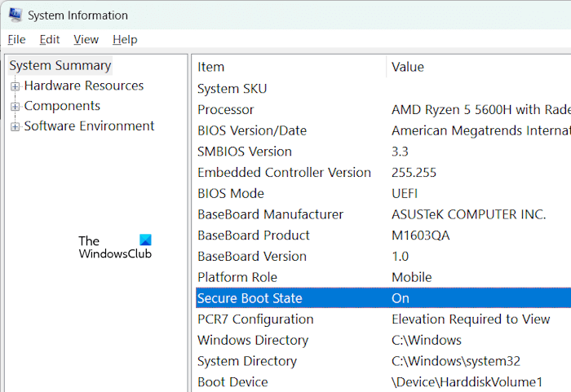Viewport: 571px width, 392px height.
Task: Open the View menu
Action: click(x=86, y=39)
